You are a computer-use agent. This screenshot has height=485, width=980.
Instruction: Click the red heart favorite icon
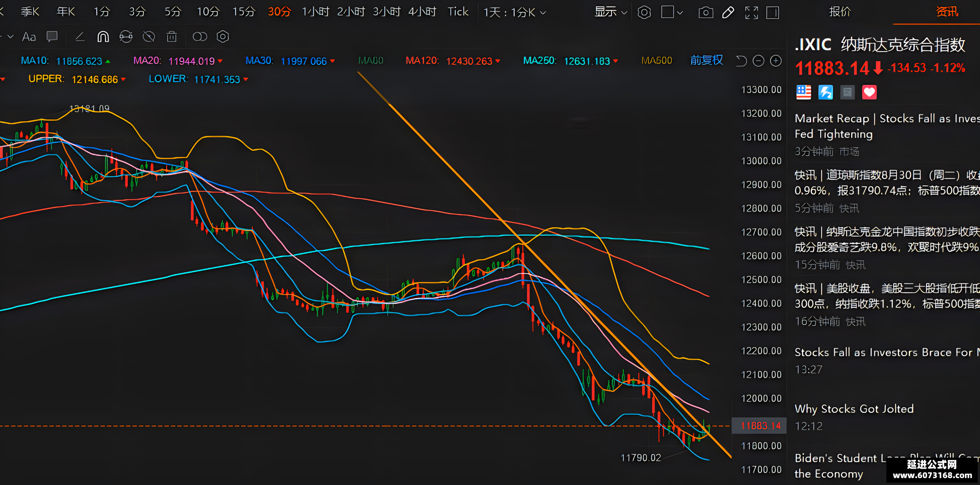click(x=869, y=92)
